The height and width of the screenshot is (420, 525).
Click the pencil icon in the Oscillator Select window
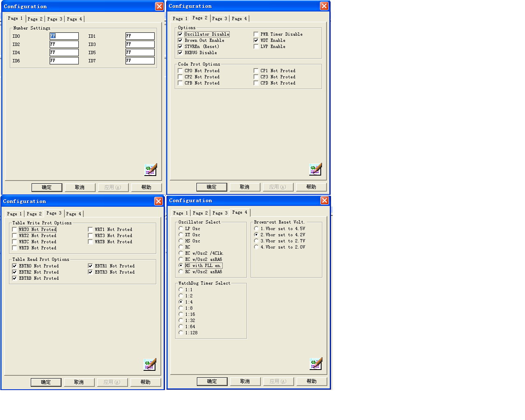[x=316, y=363]
